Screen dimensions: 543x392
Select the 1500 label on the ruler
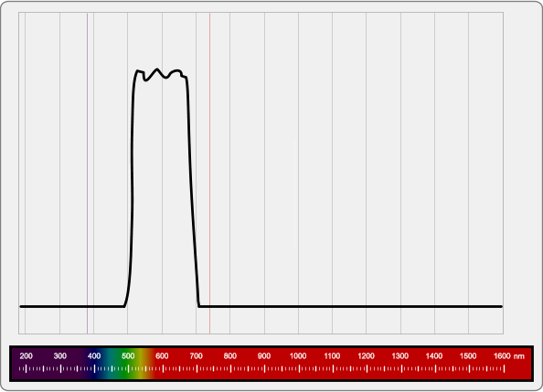(468, 356)
